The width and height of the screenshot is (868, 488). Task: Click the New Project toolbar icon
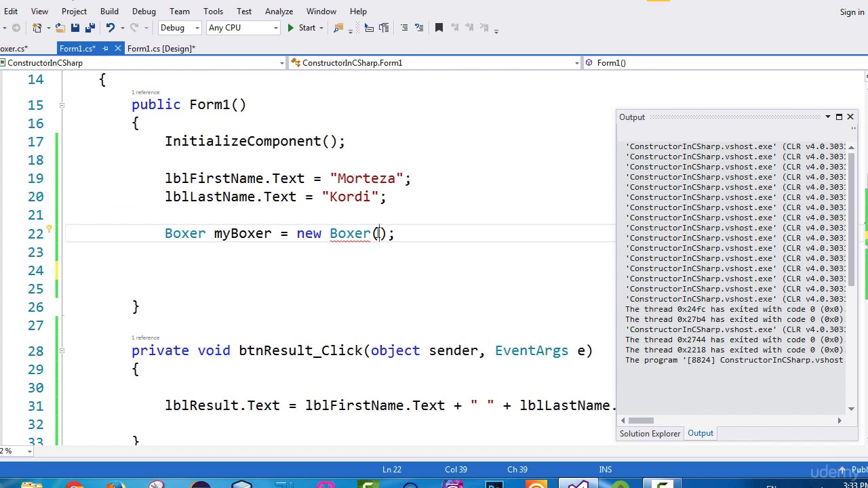click(x=37, y=28)
